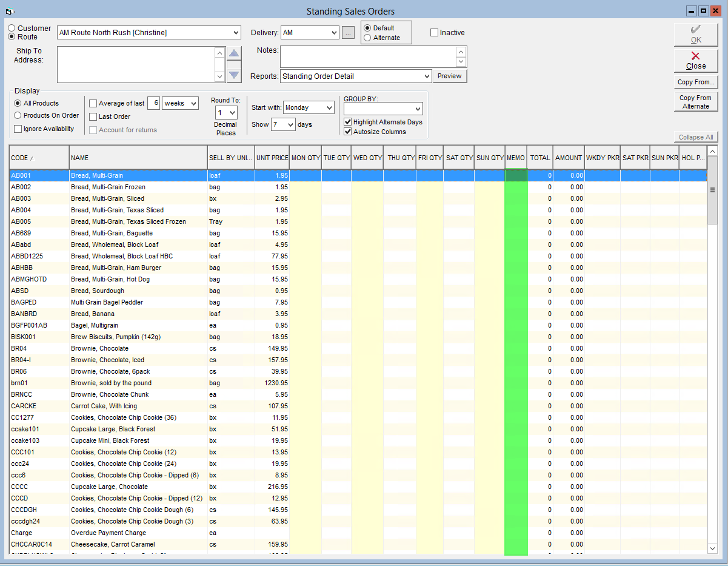Select the row Bread, Multi-Grain Frozen
728x566 pixels.
click(x=358, y=187)
